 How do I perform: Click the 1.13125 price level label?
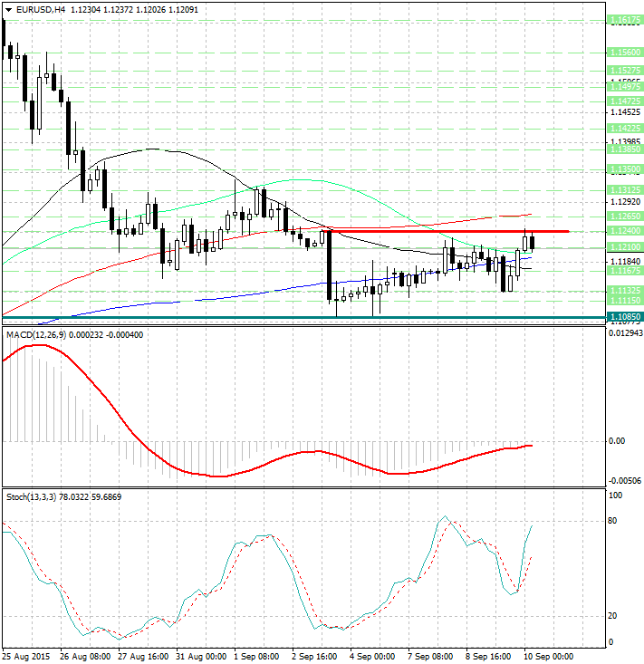click(x=625, y=189)
